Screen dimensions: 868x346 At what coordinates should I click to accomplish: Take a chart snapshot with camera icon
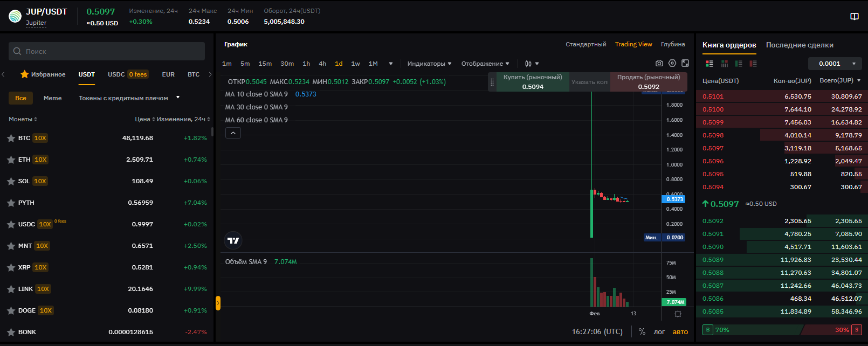tap(659, 64)
